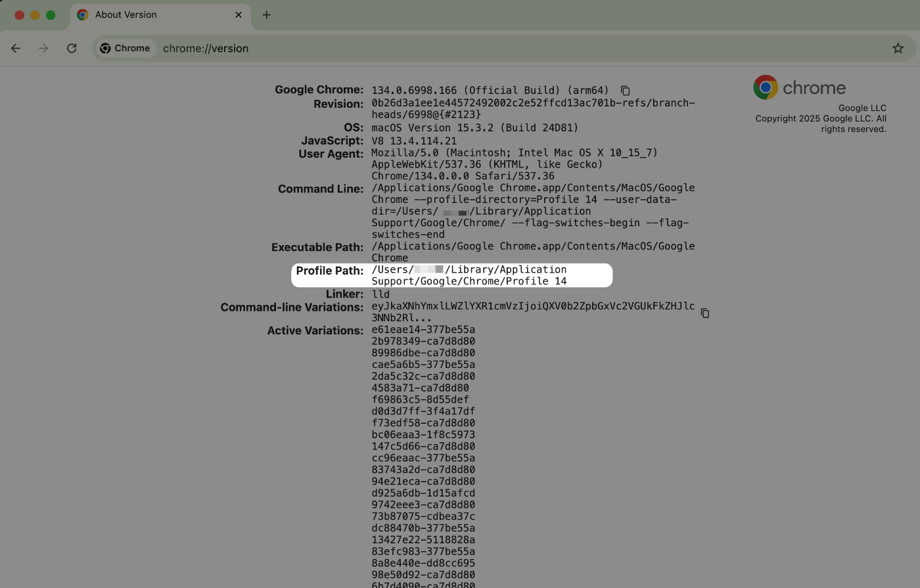Click the Profile Path label
This screenshot has width=920, height=588.
click(329, 271)
